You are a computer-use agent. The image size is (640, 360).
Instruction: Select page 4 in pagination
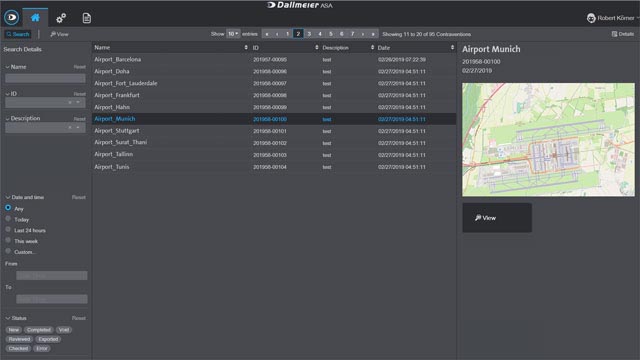tap(320, 34)
